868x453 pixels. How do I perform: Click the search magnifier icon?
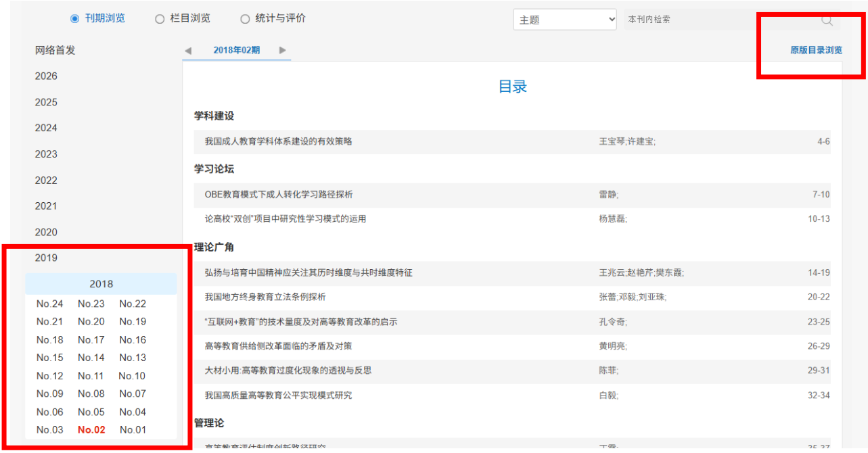[x=827, y=20]
